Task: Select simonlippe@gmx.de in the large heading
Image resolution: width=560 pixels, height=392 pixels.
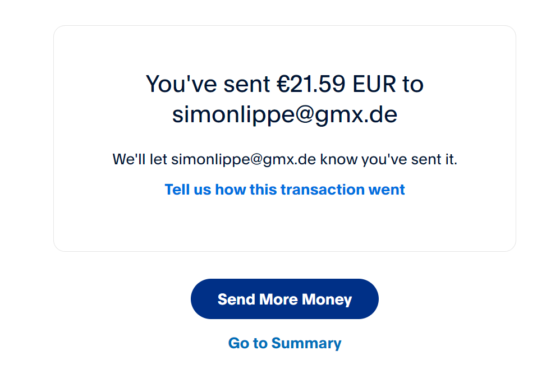Action: (284, 114)
